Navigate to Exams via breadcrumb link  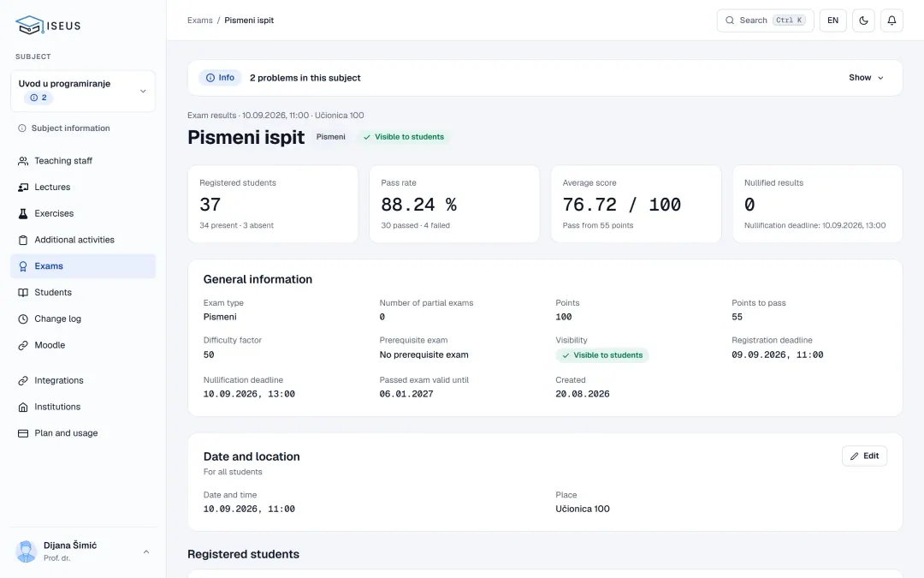tap(199, 21)
